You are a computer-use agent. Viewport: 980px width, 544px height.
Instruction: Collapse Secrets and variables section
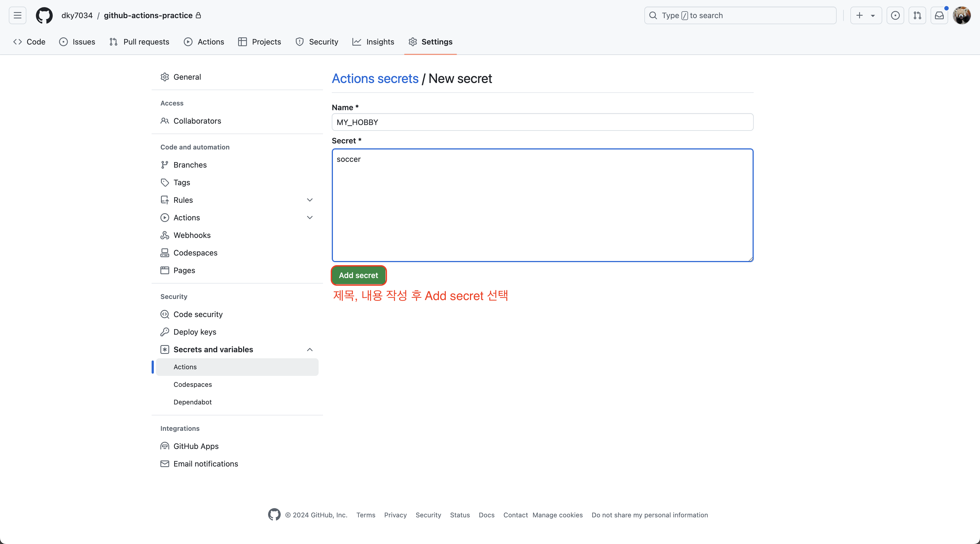310,349
